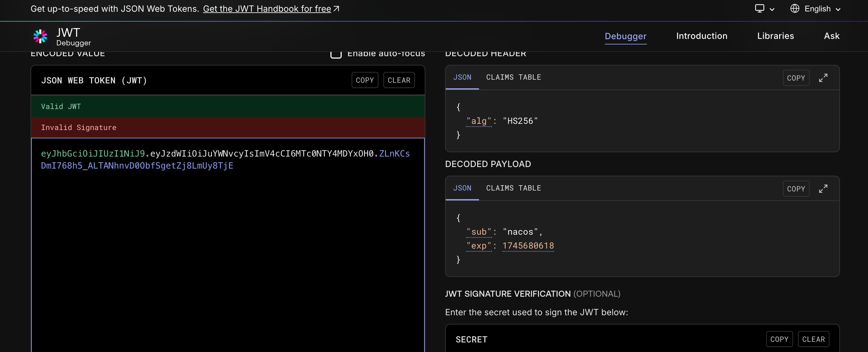This screenshot has width=868, height=352.
Task: Select the JSON tab in decoded payload
Action: (x=462, y=188)
